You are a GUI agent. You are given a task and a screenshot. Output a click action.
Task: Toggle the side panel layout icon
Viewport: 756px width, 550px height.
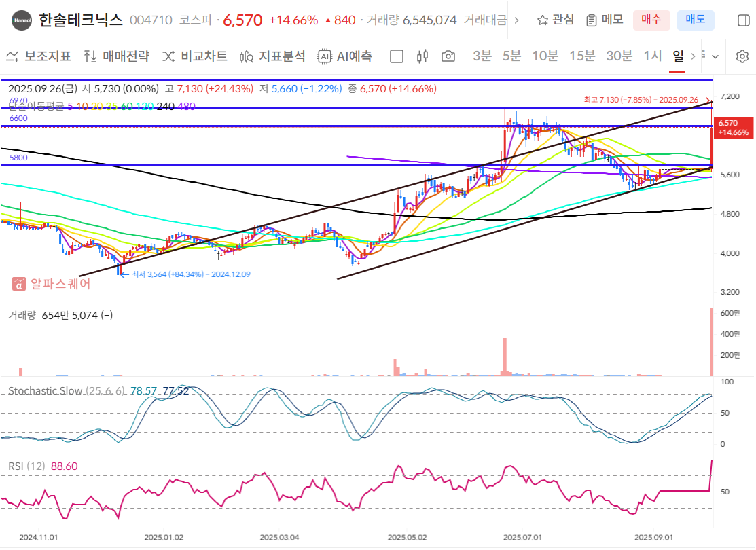744,20
